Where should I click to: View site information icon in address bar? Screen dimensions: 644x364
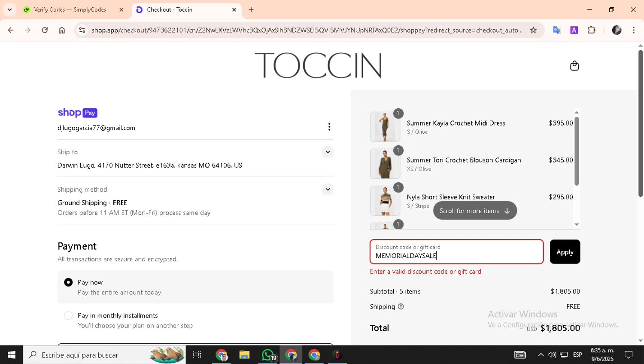click(82, 30)
